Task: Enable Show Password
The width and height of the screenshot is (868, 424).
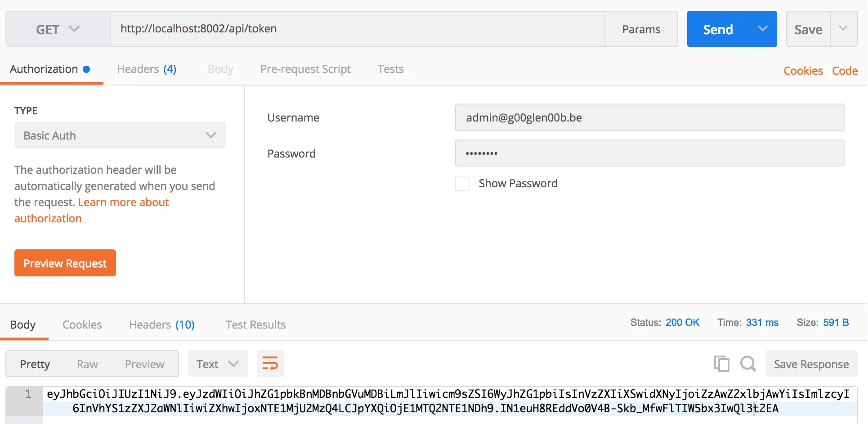Action: coord(462,183)
